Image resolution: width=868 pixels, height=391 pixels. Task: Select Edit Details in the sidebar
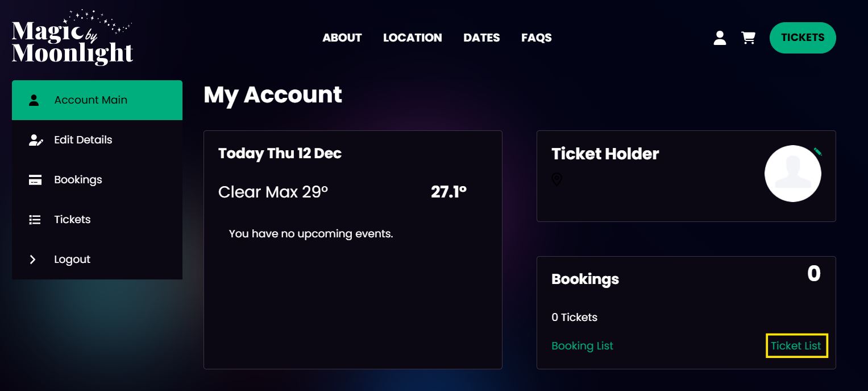(x=97, y=140)
